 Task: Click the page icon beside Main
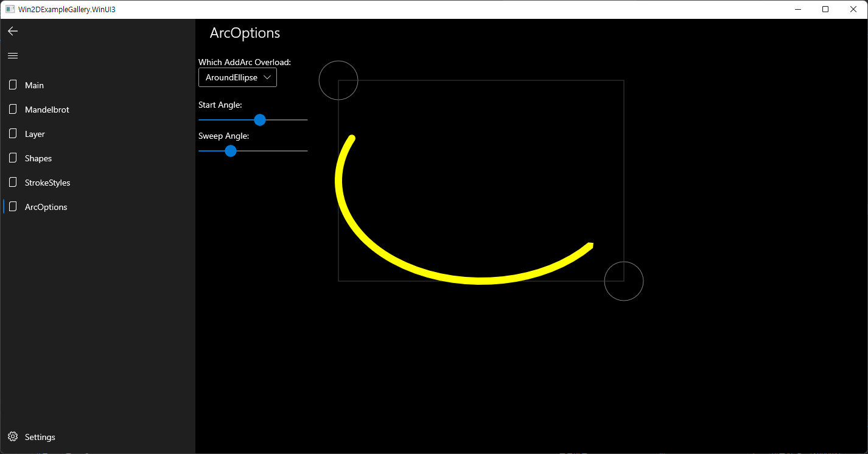[x=13, y=85]
